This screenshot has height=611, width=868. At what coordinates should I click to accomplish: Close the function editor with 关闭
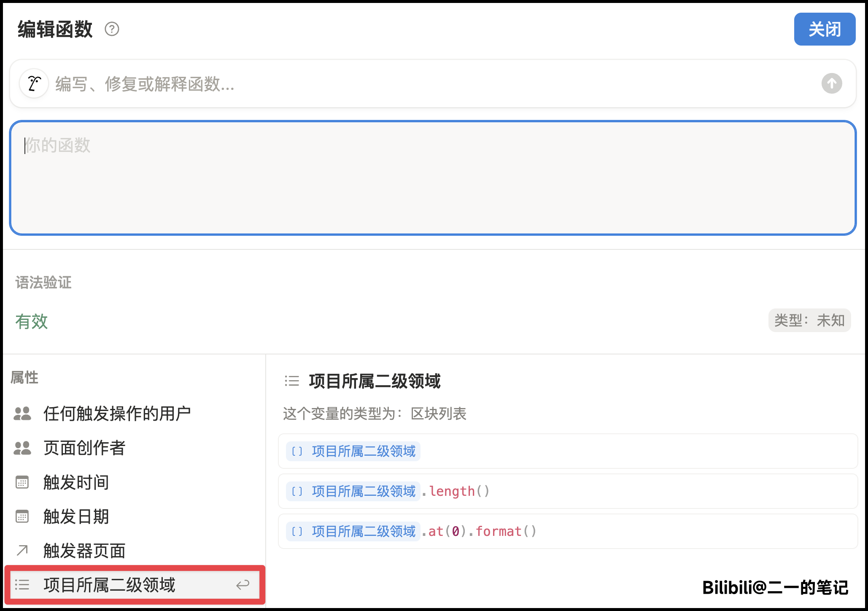(824, 29)
